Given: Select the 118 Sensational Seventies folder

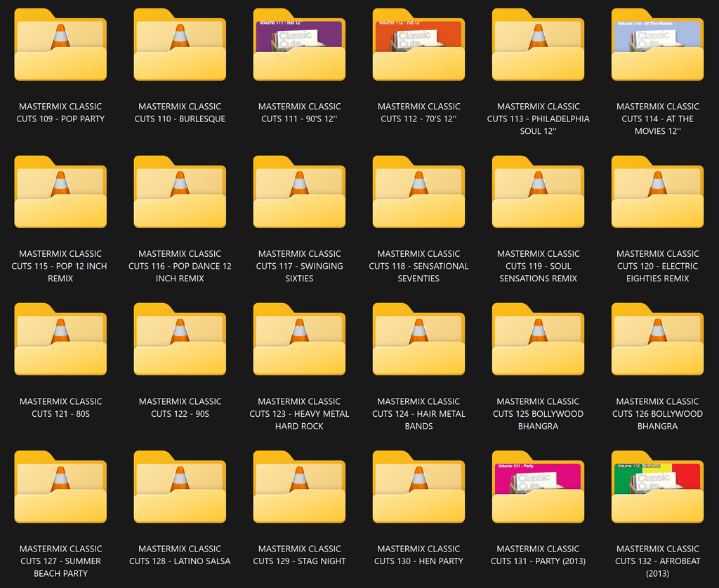Looking at the screenshot, I should tap(418, 192).
